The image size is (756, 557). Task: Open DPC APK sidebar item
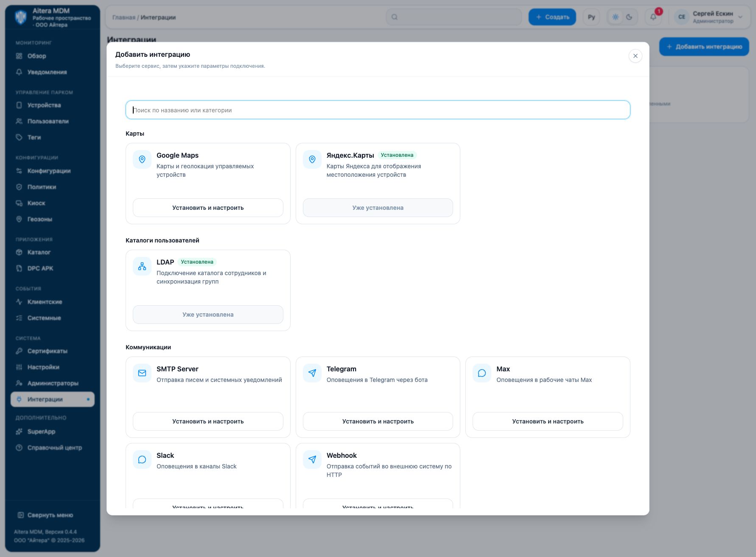pos(53,268)
